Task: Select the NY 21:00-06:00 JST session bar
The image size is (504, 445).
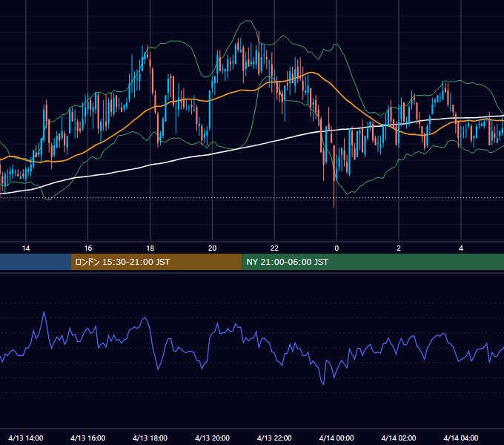Action: [373, 262]
